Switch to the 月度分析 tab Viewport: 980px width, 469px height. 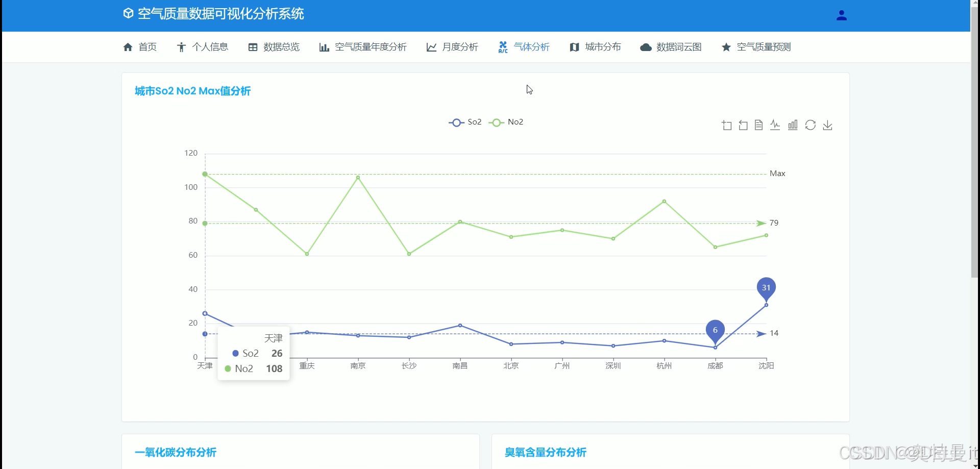(x=451, y=47)
